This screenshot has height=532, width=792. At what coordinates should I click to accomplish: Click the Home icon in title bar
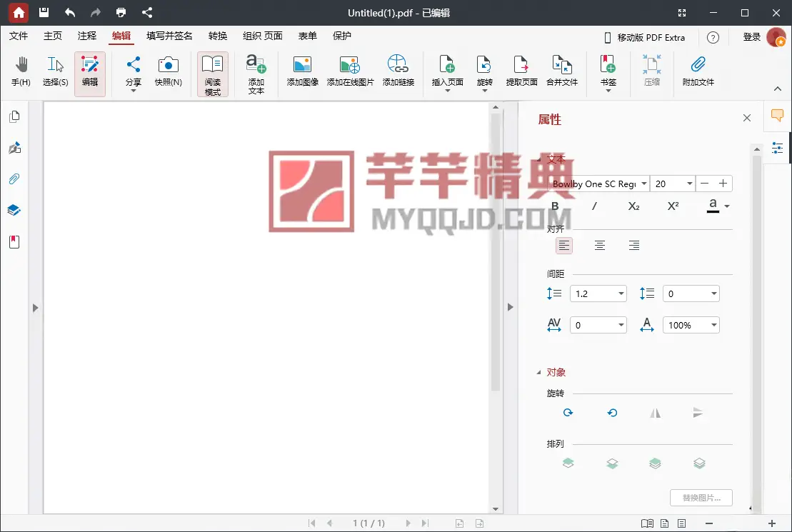click(x=19, y=13)
